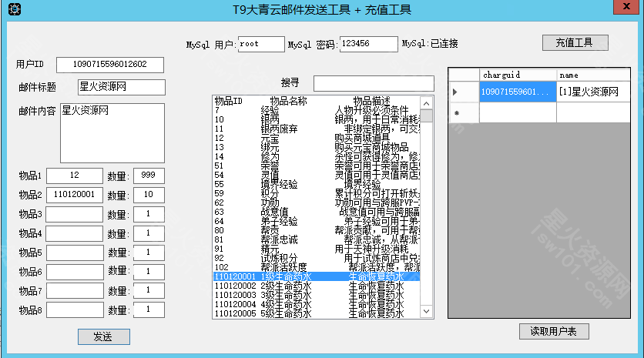The width and height of the screenshot is (644, 358).
Task: Focus the 物品3 item ID field
Action: tap(75, 214)
